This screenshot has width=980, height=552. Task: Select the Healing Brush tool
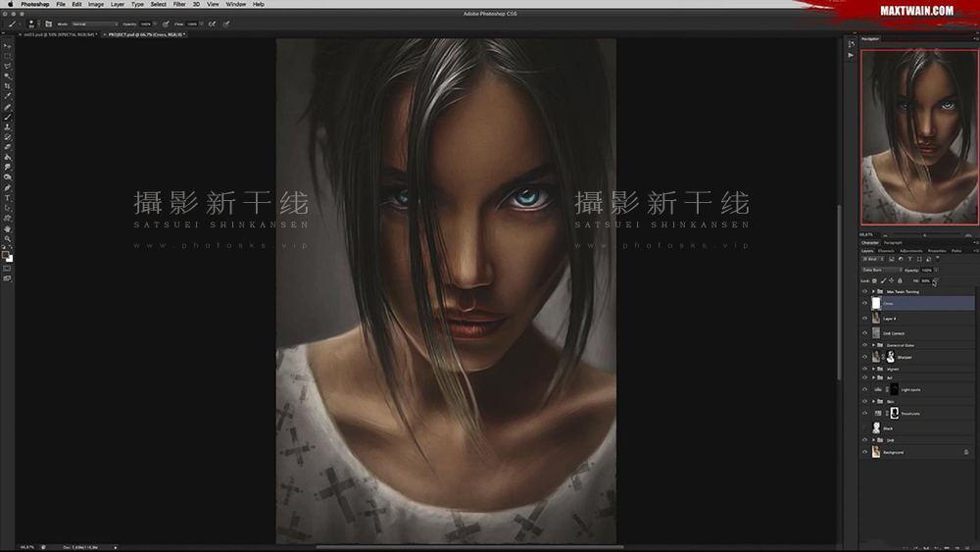[x=8, y=107]
